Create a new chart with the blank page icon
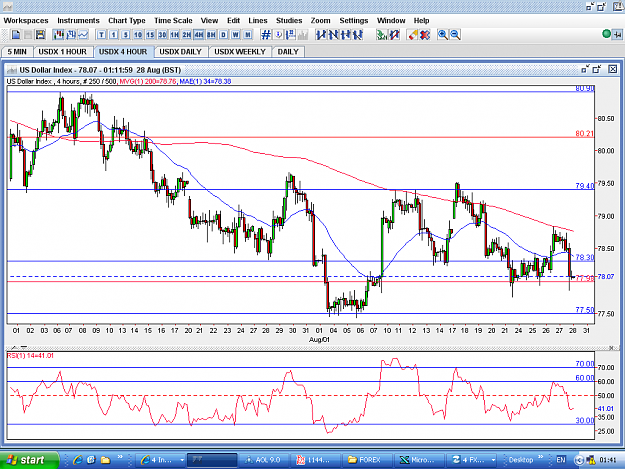This screenshot has width=625, height=469. click(16, 35)
